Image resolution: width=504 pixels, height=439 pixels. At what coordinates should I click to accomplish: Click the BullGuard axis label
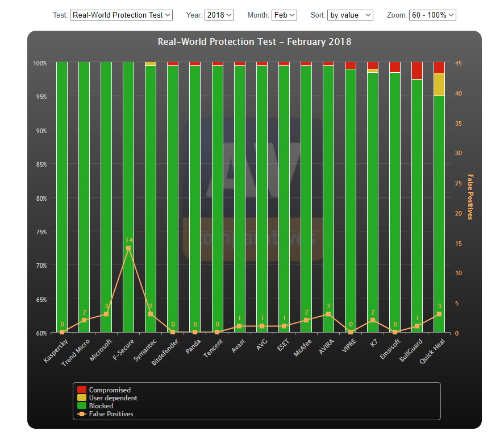411,350
